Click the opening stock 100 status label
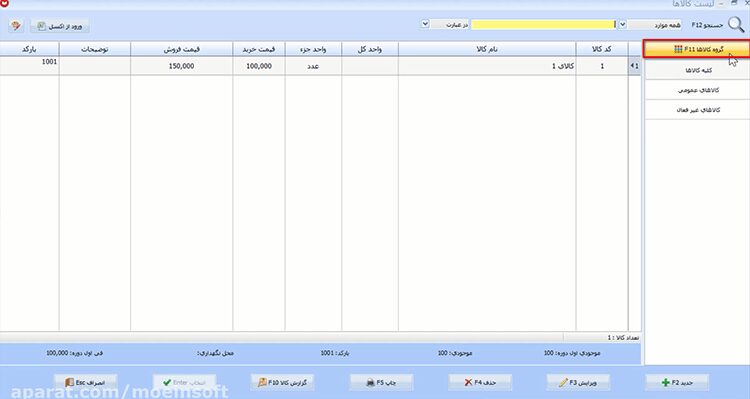 click(572, 353)
